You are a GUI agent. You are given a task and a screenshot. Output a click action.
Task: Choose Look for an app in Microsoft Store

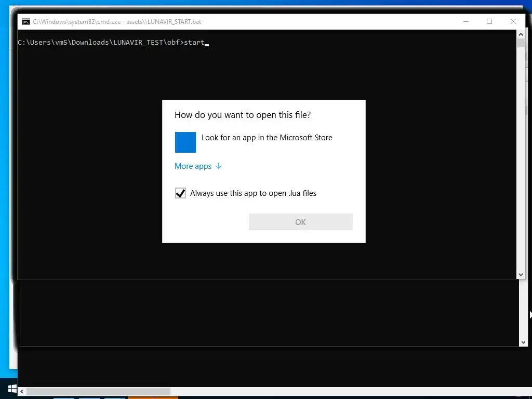267,138
